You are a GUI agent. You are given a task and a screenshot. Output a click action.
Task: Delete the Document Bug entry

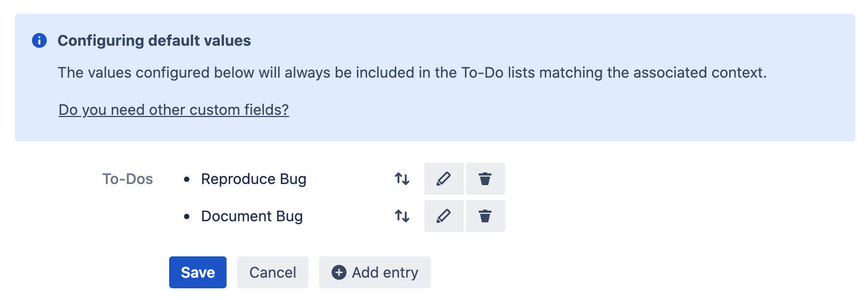coord(485,216)
